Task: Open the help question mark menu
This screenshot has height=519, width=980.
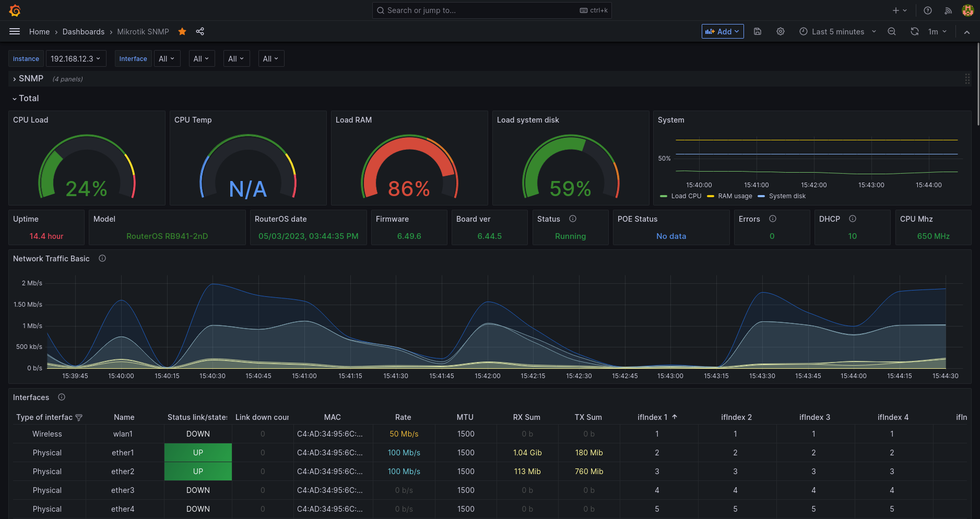Action: [928, 10]
